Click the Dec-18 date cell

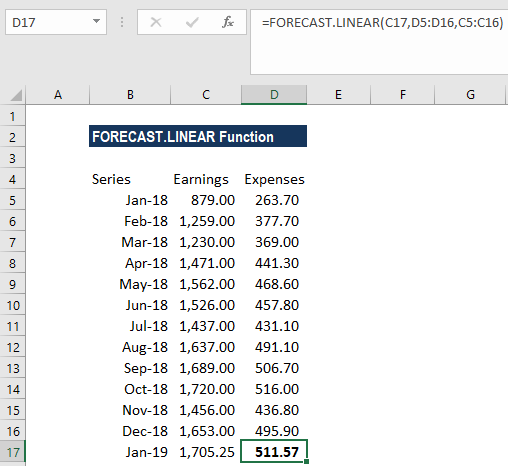coord(130,431)
